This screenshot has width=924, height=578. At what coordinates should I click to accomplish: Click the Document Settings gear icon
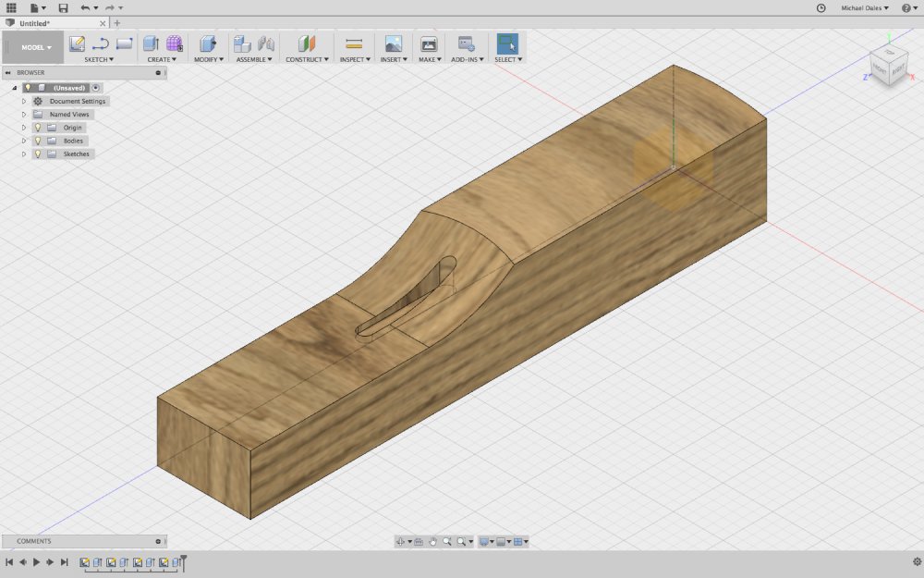coord(38,102)
